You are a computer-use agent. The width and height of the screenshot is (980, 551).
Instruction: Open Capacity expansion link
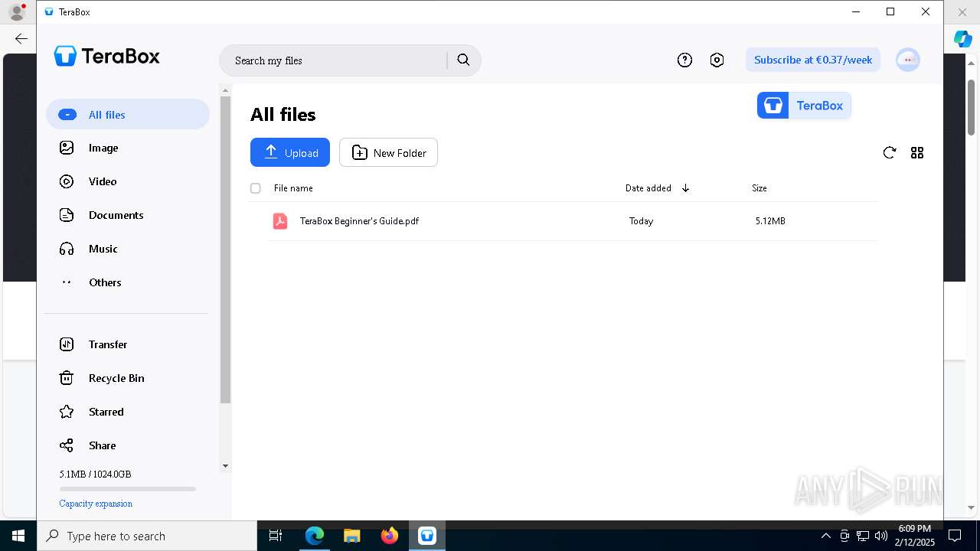click(x=96, y=504)
